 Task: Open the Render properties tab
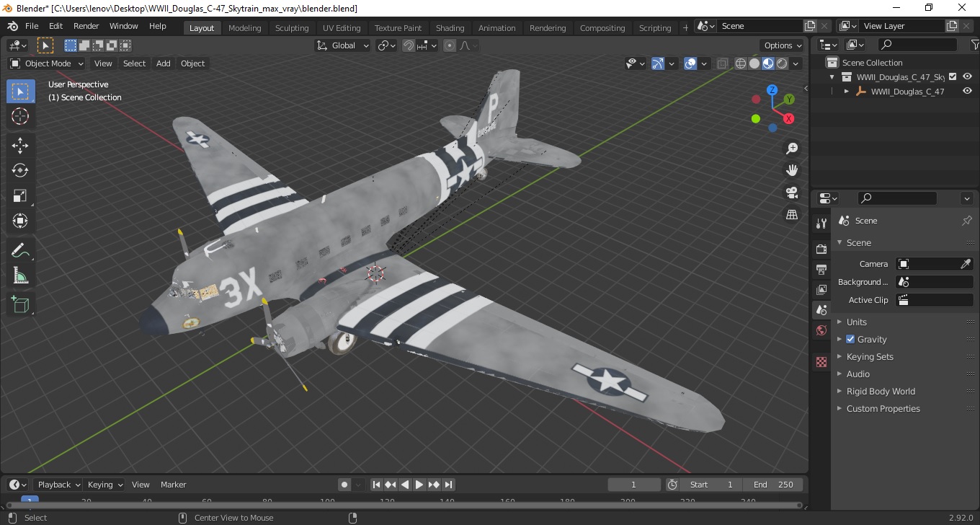(821, 249)
